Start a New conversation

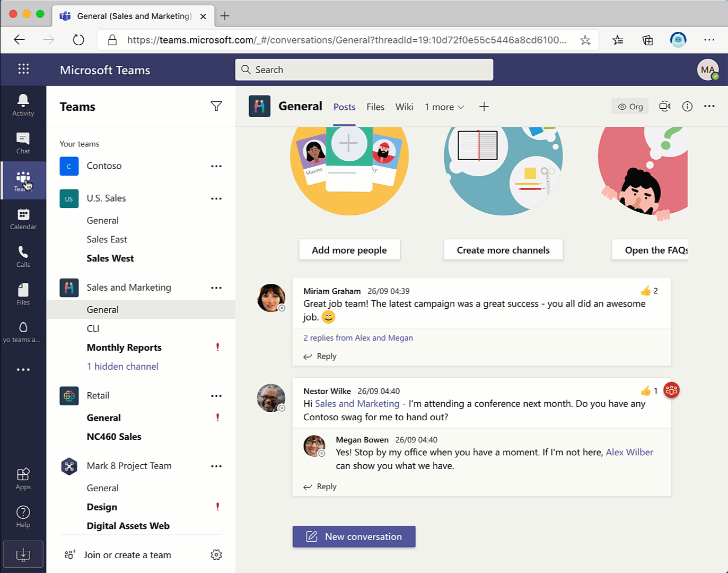coord(354,536)
